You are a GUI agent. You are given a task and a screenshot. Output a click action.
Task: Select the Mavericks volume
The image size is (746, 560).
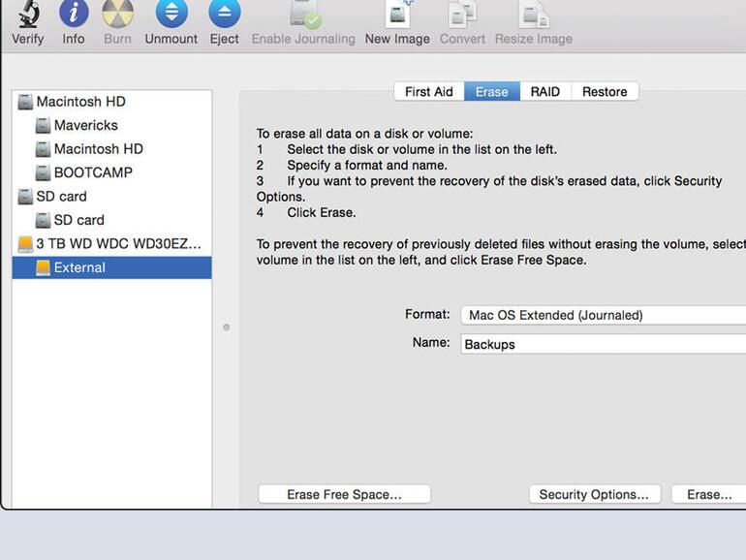point(111,125)
